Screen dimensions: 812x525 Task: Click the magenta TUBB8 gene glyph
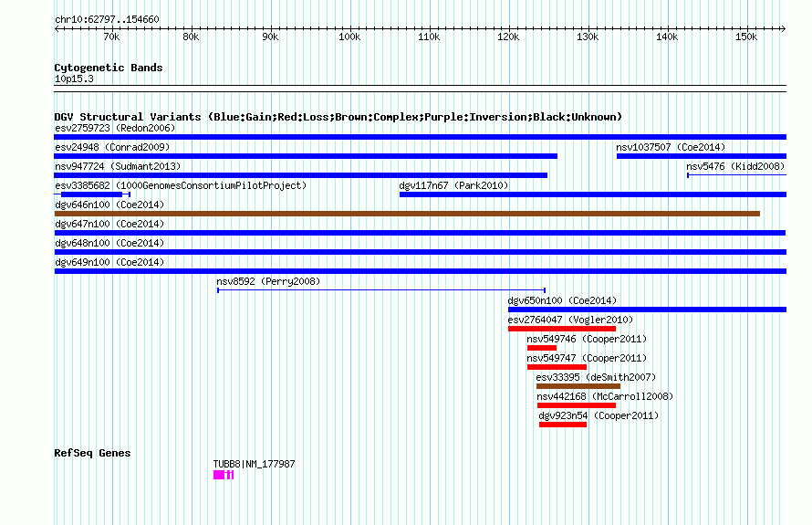click(224, 475)
